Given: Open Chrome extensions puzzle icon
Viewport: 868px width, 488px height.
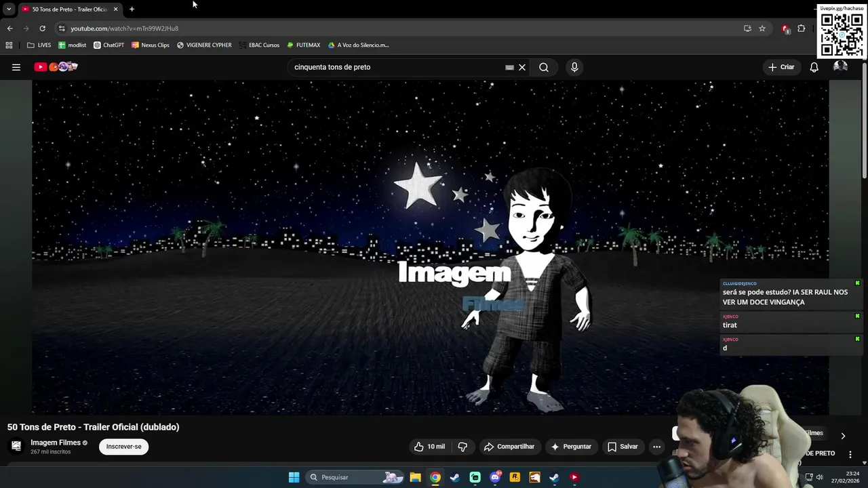Looking at the screenshot, I should 802,28.
